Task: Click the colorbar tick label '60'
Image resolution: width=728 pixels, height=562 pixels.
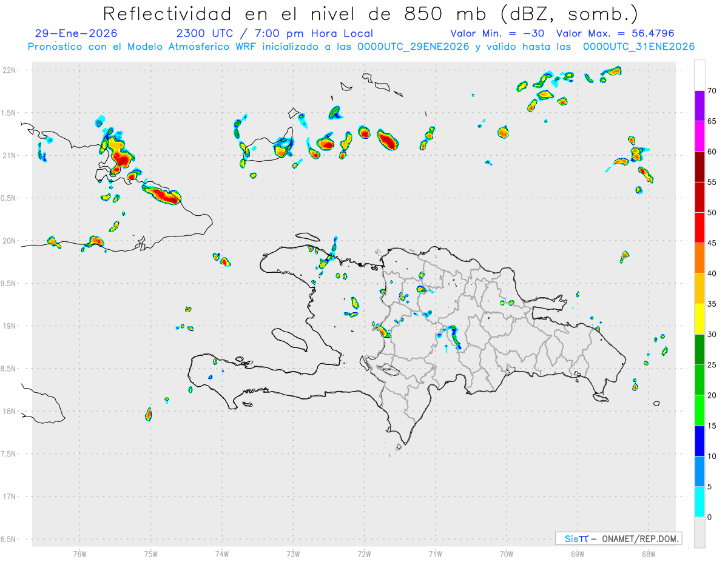Action: click(x=712, y=152)
